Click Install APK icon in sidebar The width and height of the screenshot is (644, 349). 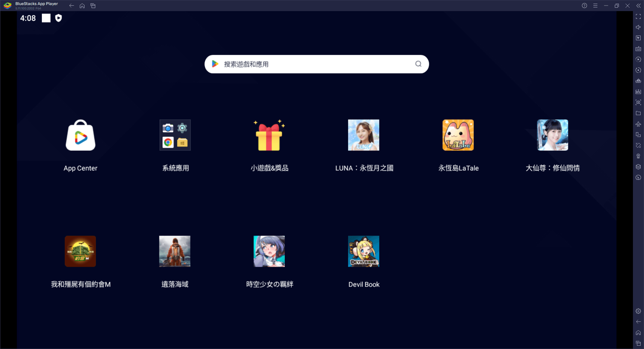click(x=638, y=92)
